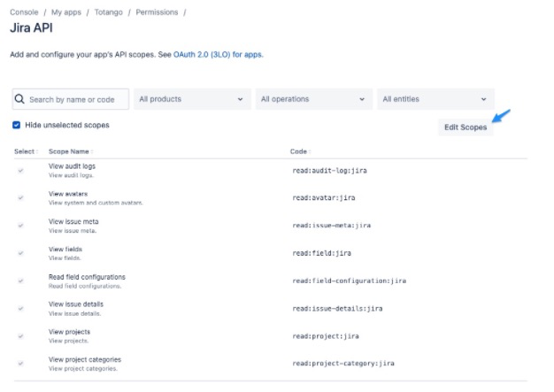The width and height of the screenshot is (554, 392).
Task: Go to Totango breadcrumb
Action: click(109, 12)
